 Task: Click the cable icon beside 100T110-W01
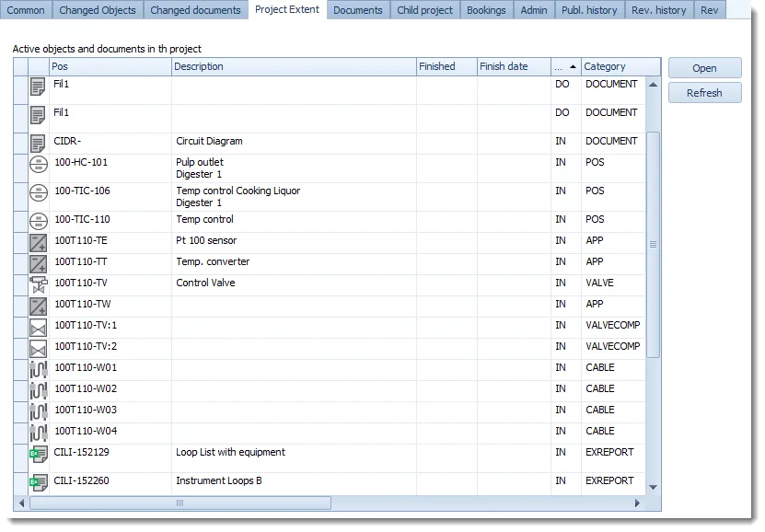tap(39, 370)
